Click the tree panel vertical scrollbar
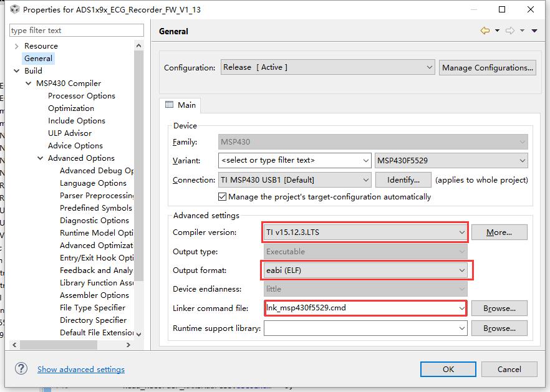The image size is (550, 392). pyautogui.click(x=138, y=187)
